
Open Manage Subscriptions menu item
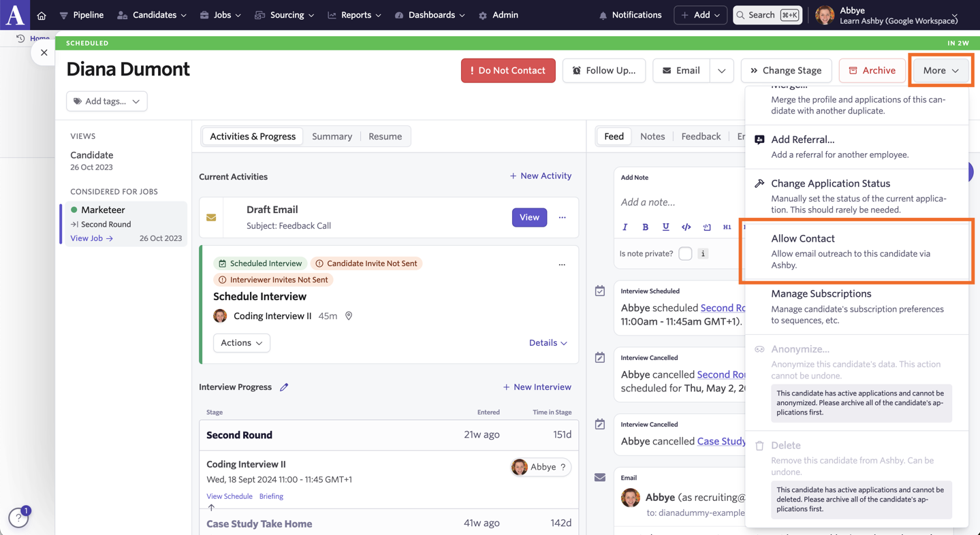click(857, 306)
